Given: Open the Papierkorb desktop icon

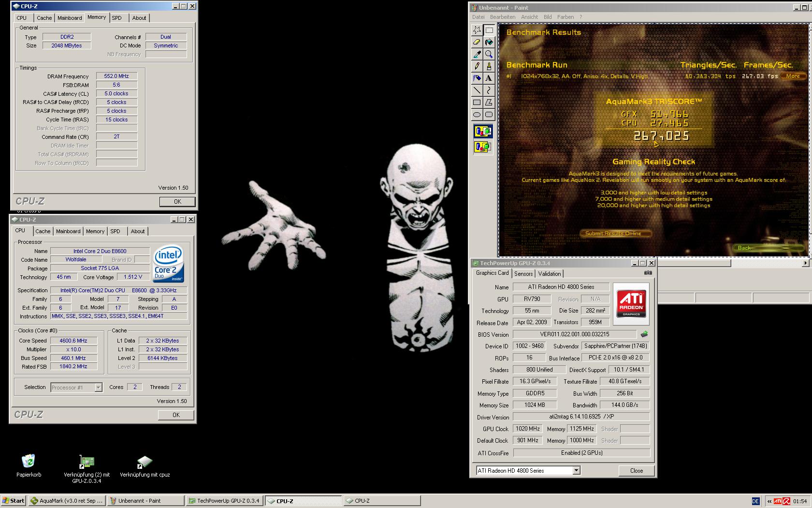Looking at the screenshot, I should coord(29,466).
